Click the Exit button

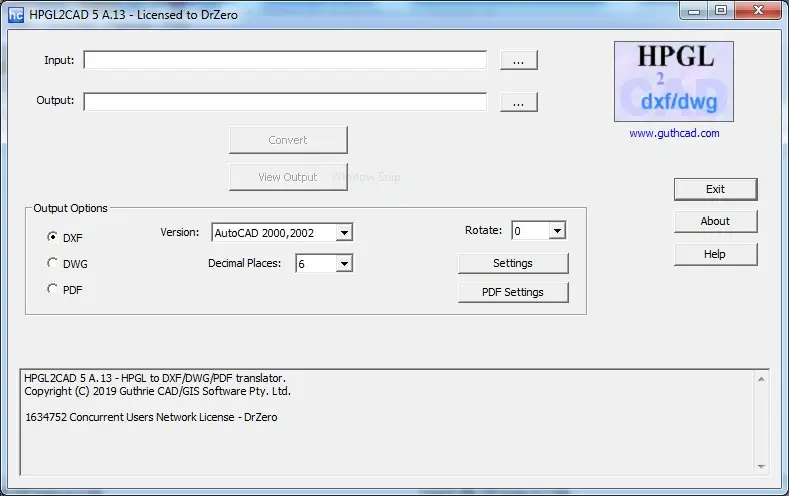(716, 189)
